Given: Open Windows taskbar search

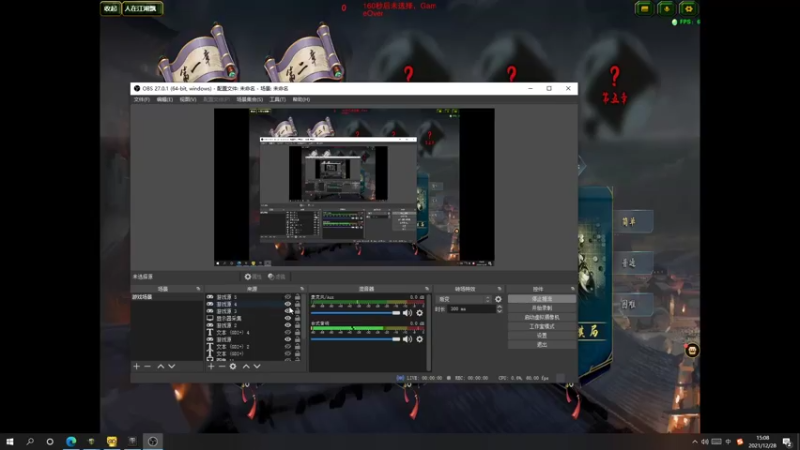Looking at the screenshot, I should 30,441.
